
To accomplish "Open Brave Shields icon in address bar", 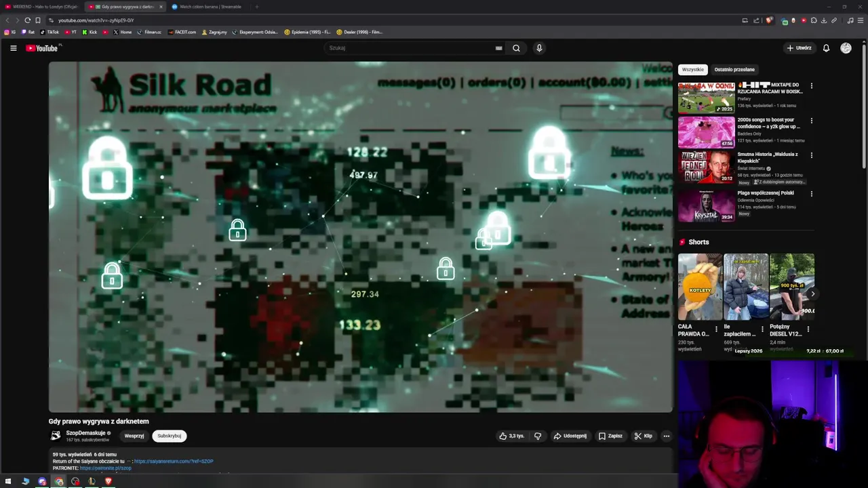I will click(769, 20).
